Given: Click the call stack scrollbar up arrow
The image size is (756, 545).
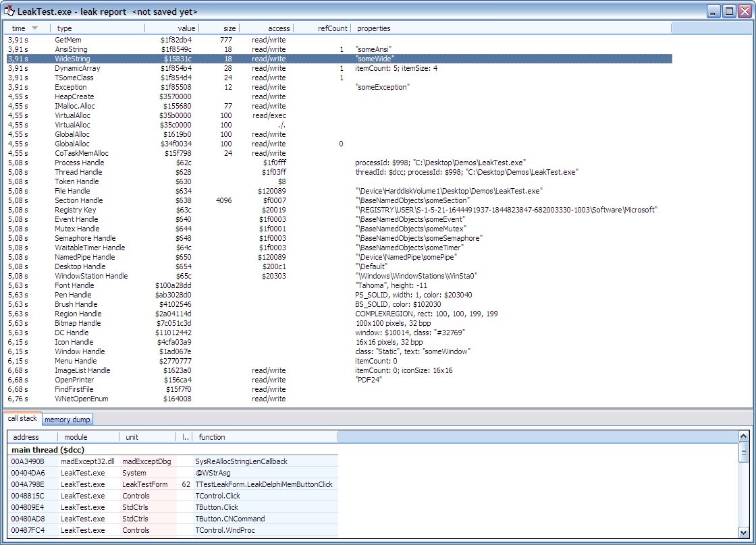Looking at the screenshot, I should click(x=744, y=437).
